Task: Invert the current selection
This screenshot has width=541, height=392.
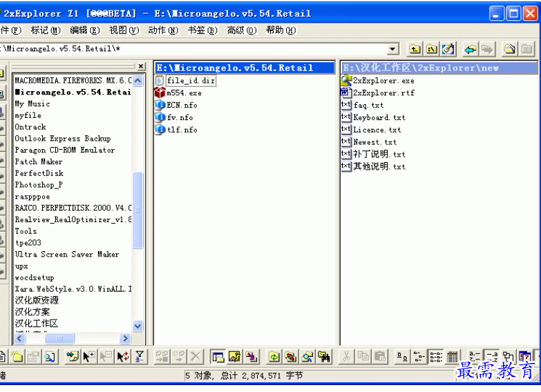Action: [x=123, y=357]
